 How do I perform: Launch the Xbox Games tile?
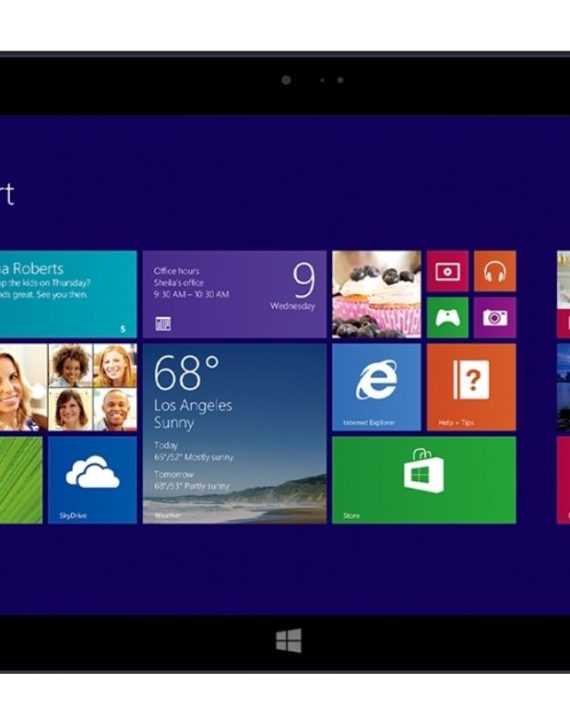[447, 317]
